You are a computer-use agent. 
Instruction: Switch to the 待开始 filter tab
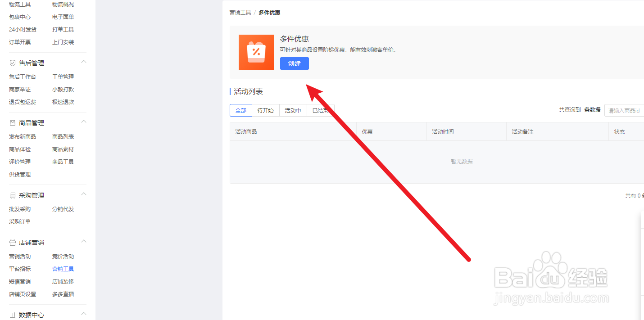[266, 110]
